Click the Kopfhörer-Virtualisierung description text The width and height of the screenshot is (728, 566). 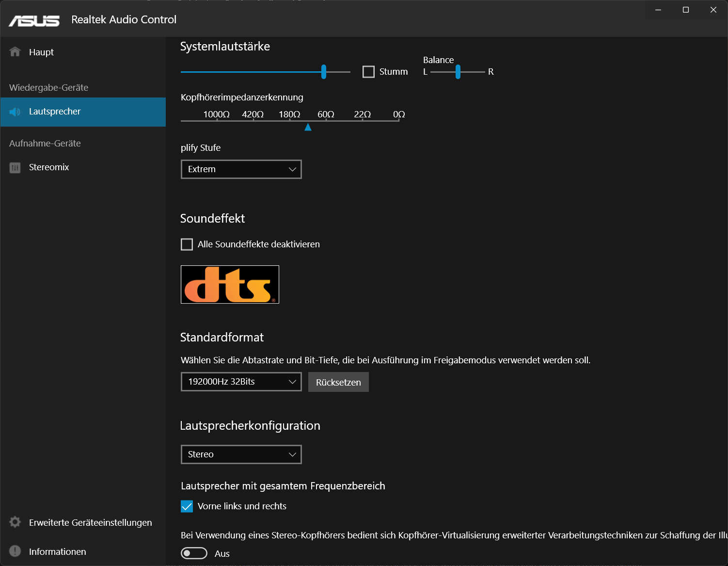click(x=454, y=535)
